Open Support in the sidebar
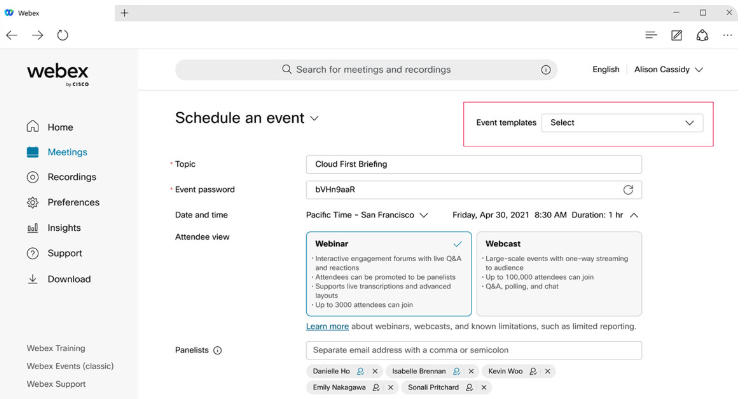The width and height of the screenshot is (747, 399). pyautogui.click(x=54, y=253)
